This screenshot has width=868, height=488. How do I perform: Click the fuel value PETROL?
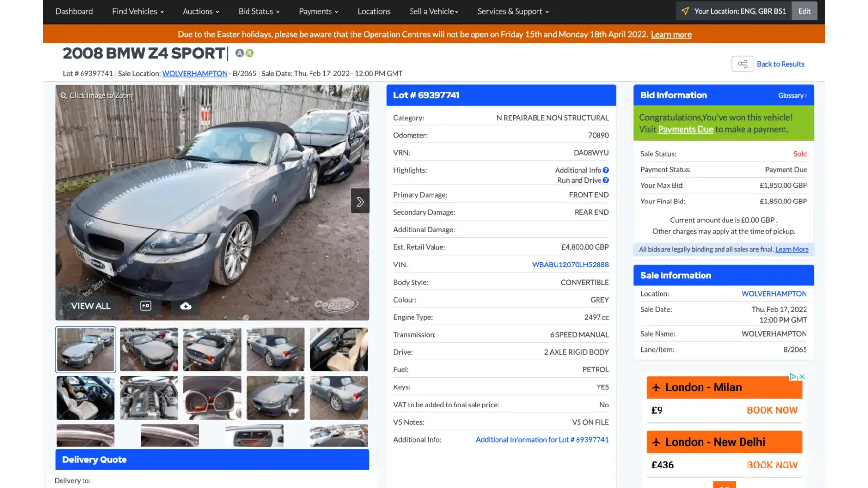pyautogui.click(x=596, y=370)
